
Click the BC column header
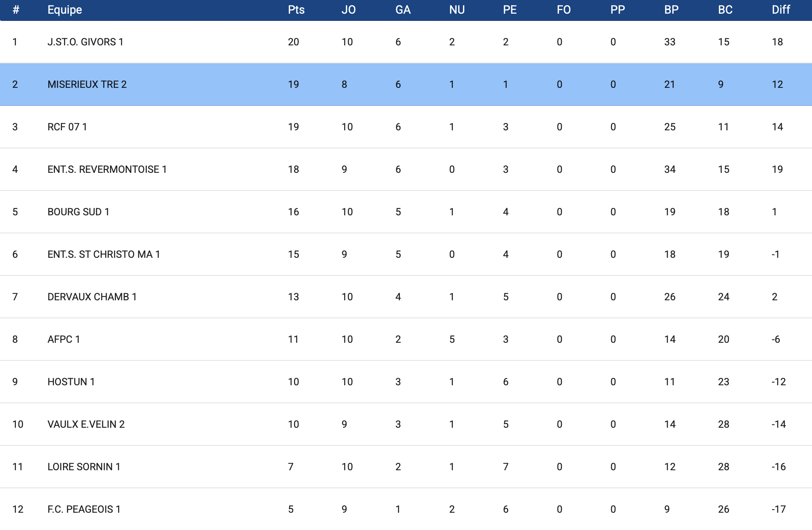click(x=725, y=10)
